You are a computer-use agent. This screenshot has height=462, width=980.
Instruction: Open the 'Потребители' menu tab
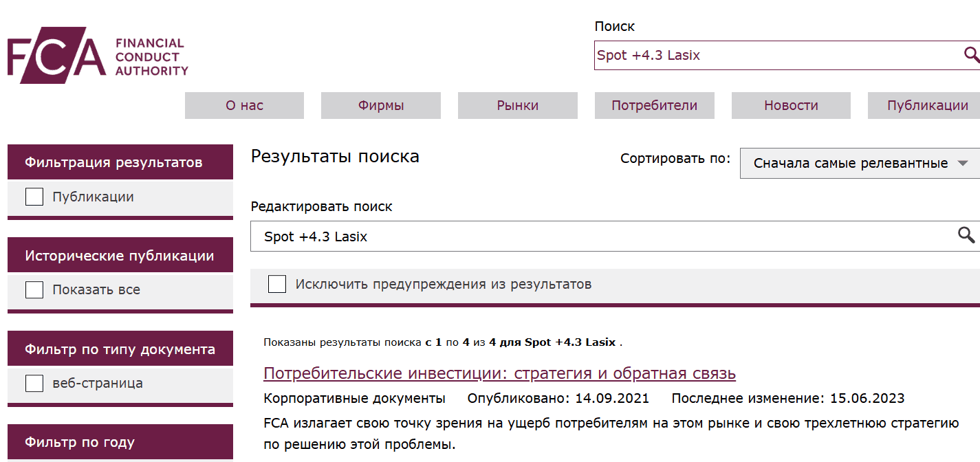(654, 105)
